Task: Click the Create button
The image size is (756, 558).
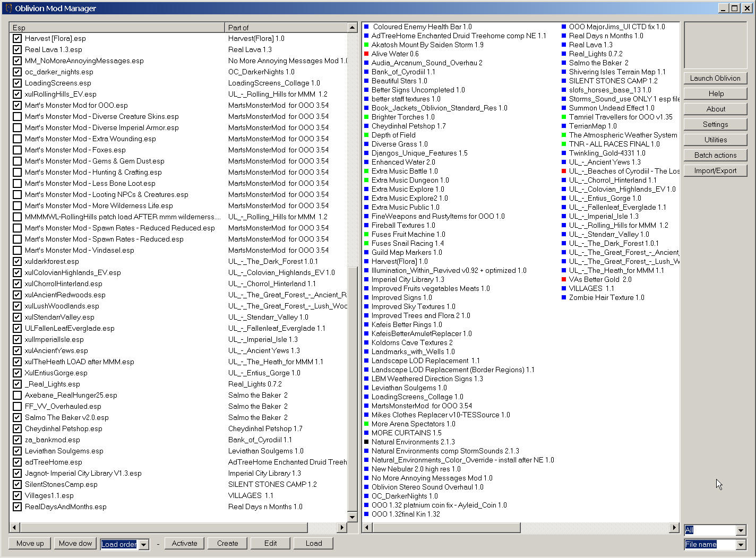Action: [227, 543]
